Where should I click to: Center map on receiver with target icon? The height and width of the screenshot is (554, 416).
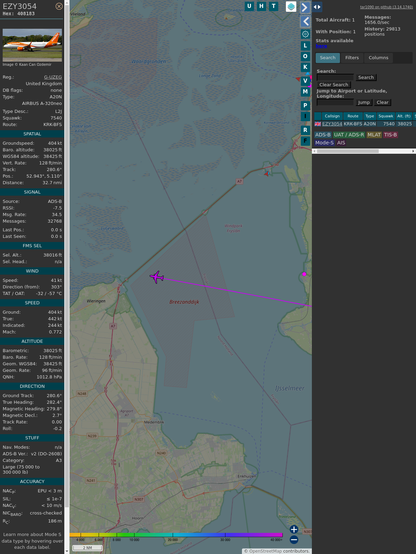(x=305, y=34)
